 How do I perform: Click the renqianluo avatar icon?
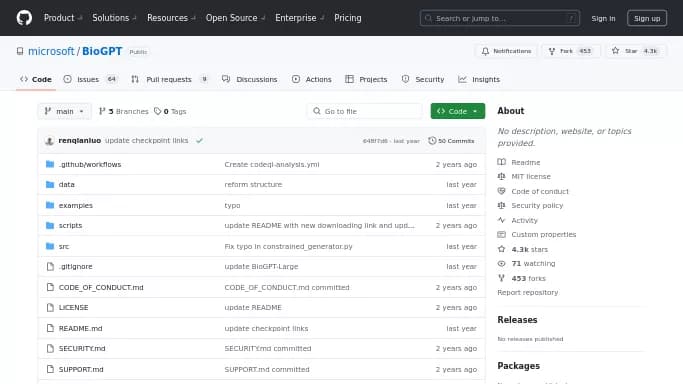coord(49,141)
